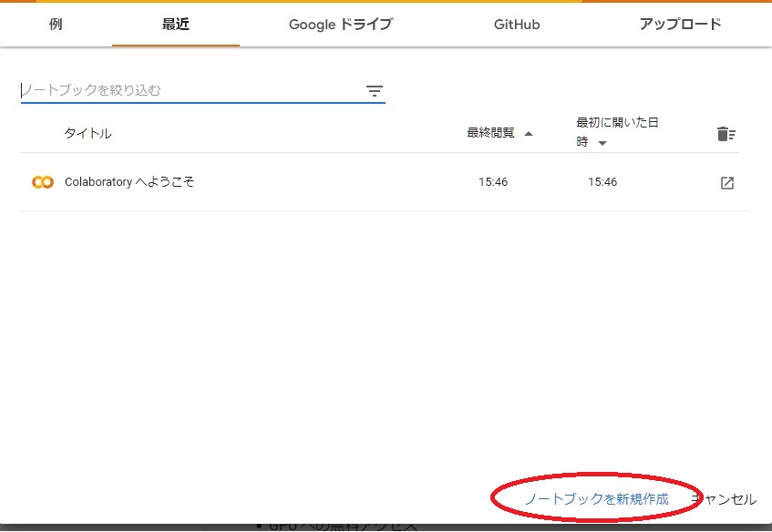Click キャンセル button

coord(724,499)
